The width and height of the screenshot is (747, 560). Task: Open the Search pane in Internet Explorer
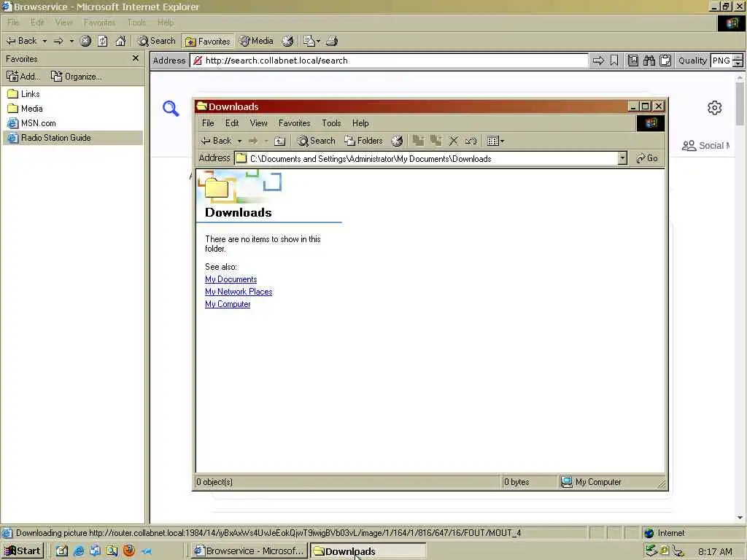(x=157, y=41)
